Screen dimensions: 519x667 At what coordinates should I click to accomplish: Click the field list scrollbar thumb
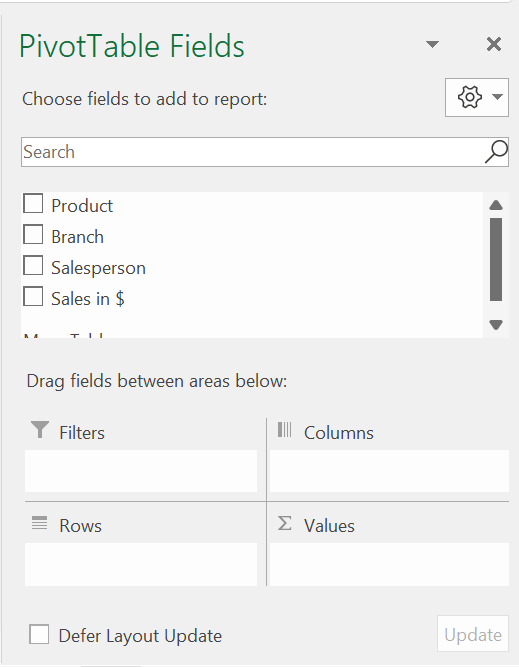coord(496,259)
